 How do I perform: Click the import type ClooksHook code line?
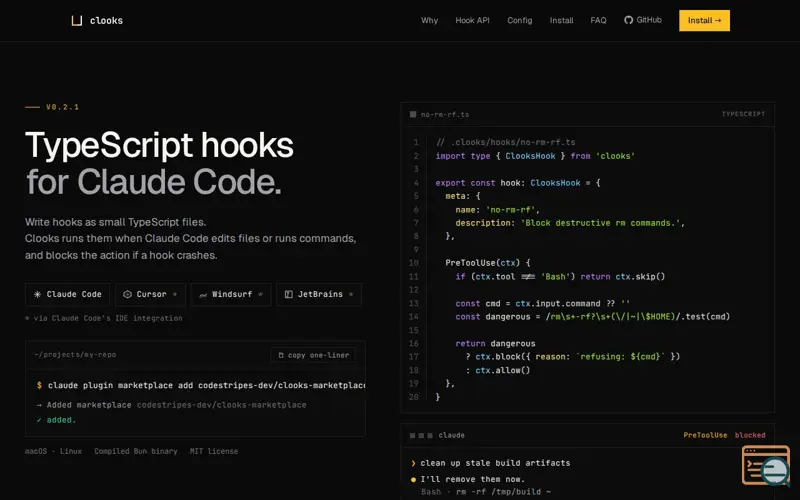pos(535,156)
